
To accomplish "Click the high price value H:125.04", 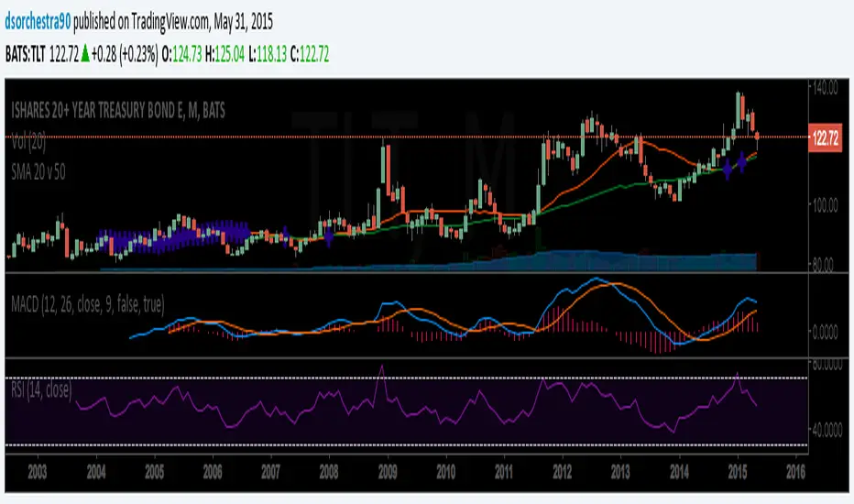I will coord(224,54).
